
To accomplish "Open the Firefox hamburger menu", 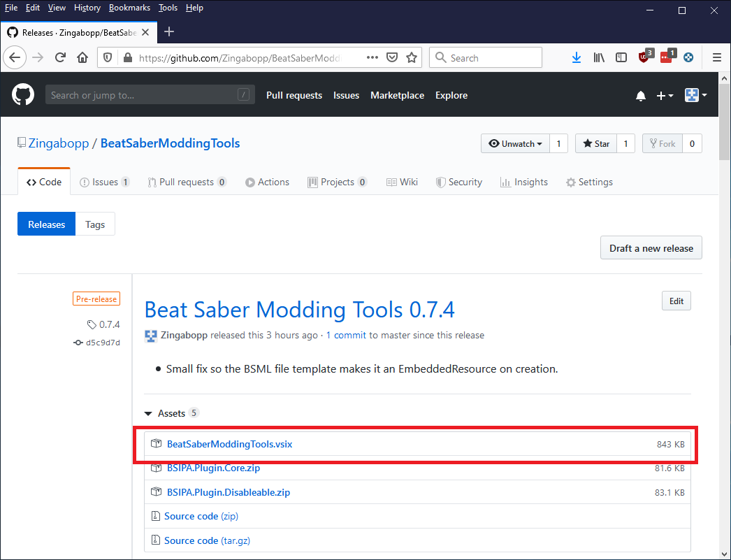I will pyautogui.click(x=717, y=58).
